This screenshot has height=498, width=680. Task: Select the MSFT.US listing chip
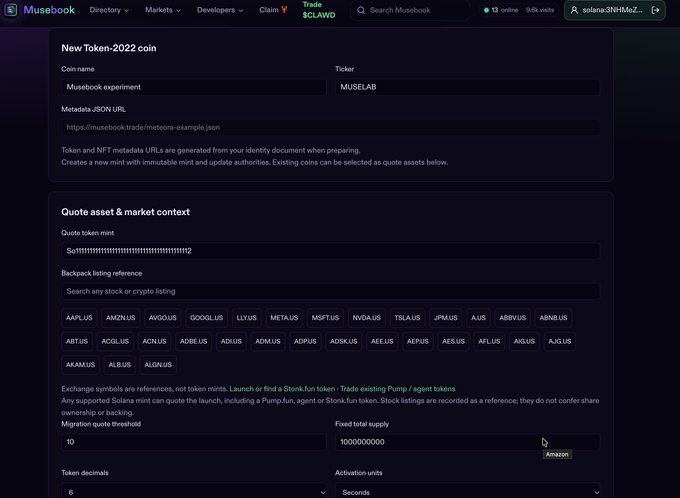325,318
